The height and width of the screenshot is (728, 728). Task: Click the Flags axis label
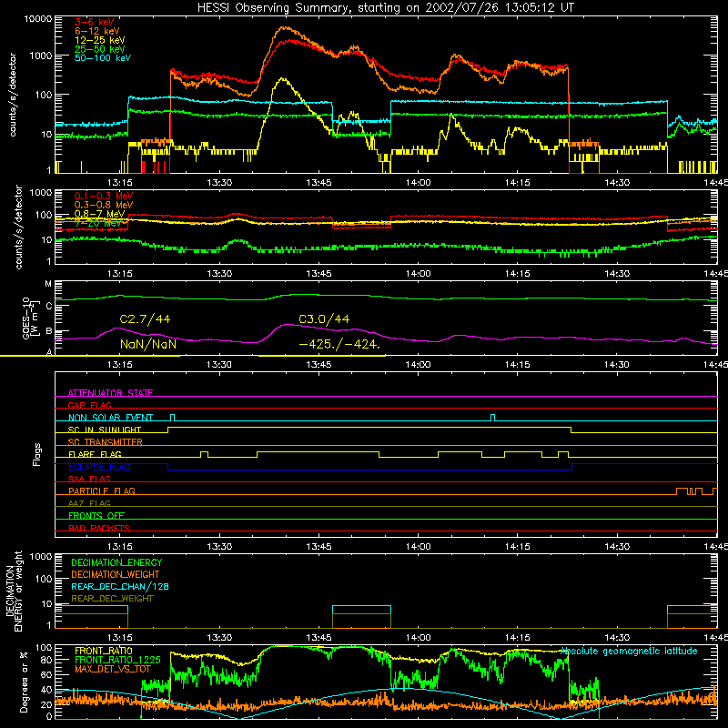[36, 454]
